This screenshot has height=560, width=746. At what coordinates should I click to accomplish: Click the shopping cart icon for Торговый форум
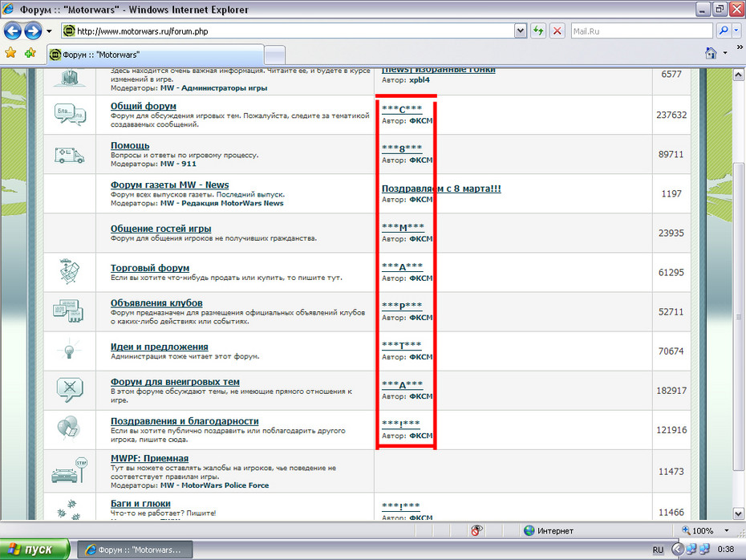click(70, 272)
